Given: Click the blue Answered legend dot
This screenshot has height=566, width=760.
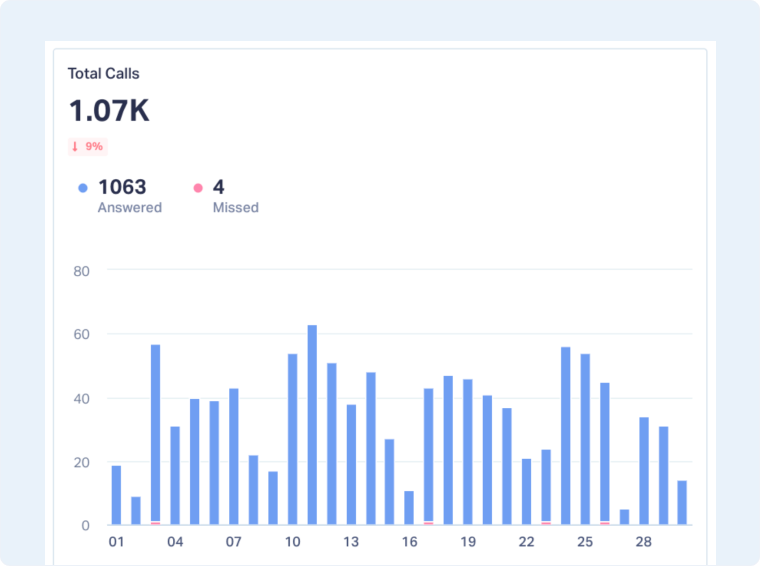Looking at the screenshot, I should coord(83,187).
